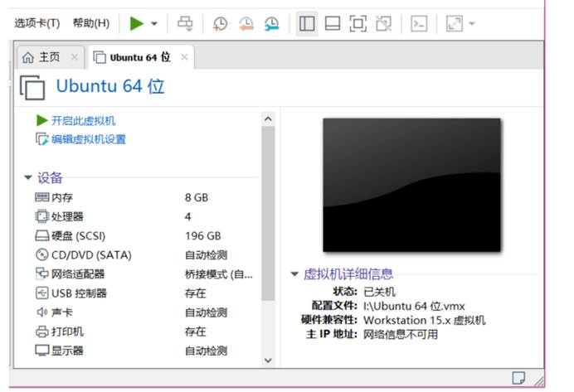
Task: Toggle the library sidebar view icon
Action: tap(307, 24)
